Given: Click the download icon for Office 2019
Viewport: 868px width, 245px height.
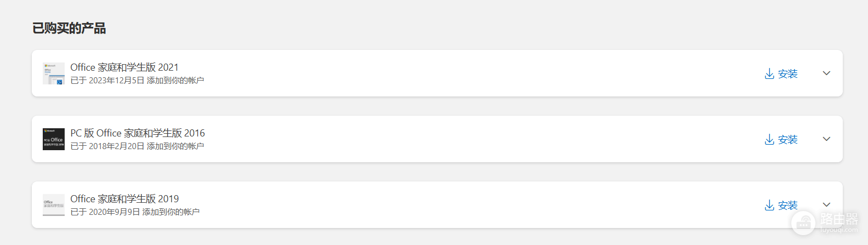Looking at the screenshot, I should 769,205.
